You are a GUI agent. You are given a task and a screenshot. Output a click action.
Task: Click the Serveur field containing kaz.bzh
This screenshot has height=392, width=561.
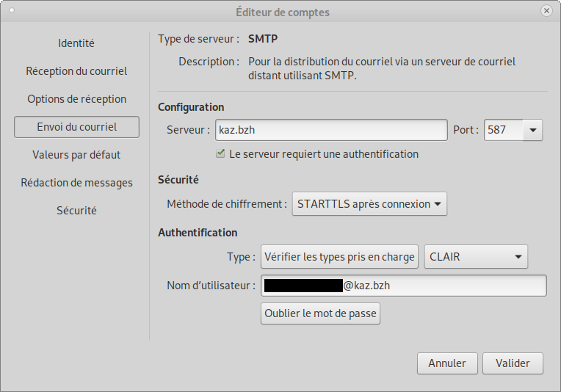(330, 130)
